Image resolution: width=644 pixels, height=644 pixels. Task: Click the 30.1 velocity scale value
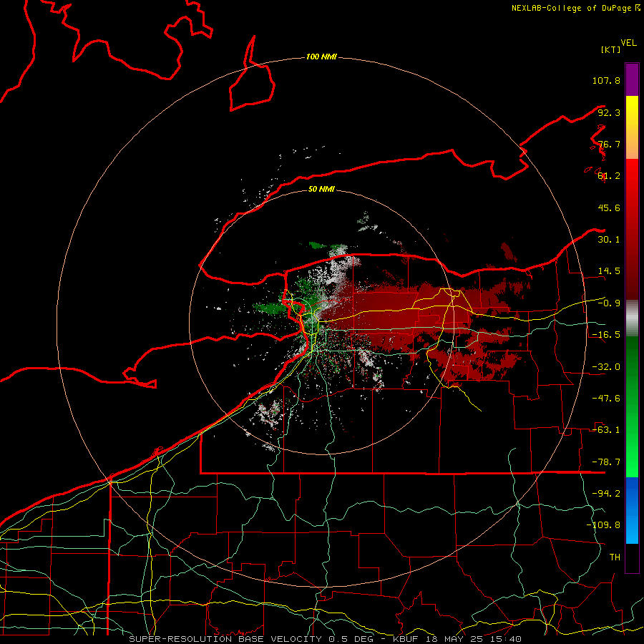click(609, 240)
